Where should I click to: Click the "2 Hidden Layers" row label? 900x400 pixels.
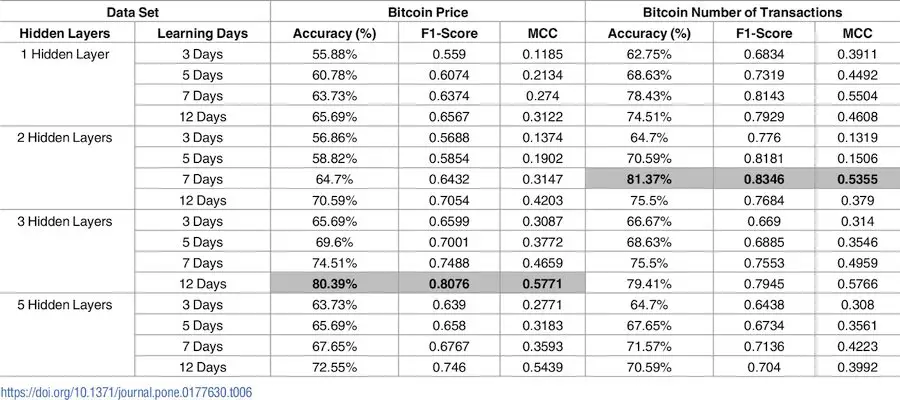click(67, 137)
